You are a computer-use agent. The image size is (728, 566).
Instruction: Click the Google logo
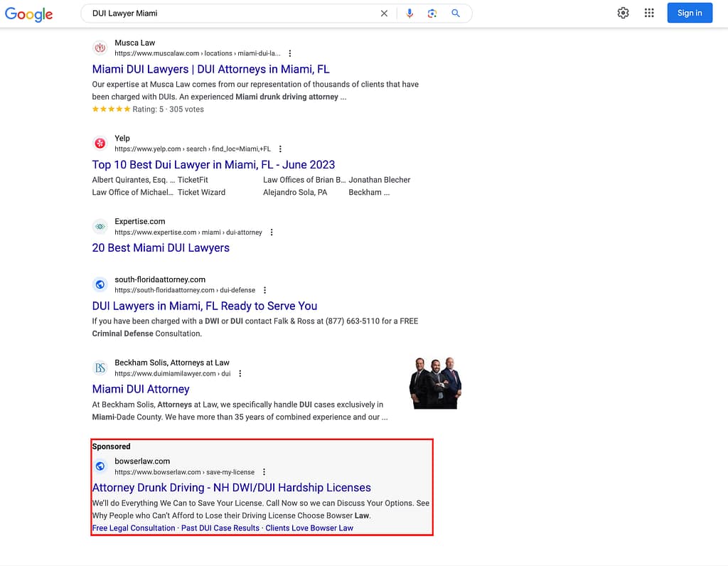tap(28, 14)
